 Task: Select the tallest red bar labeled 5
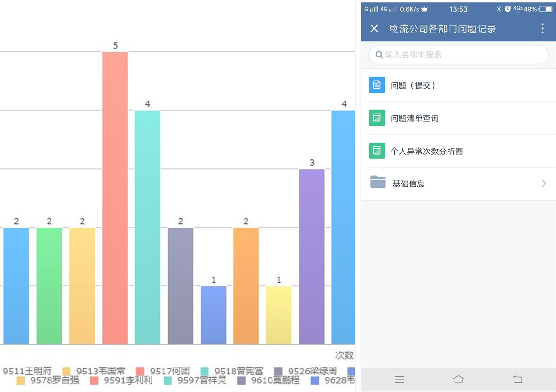pyautogui.click(x=115, y=198)
